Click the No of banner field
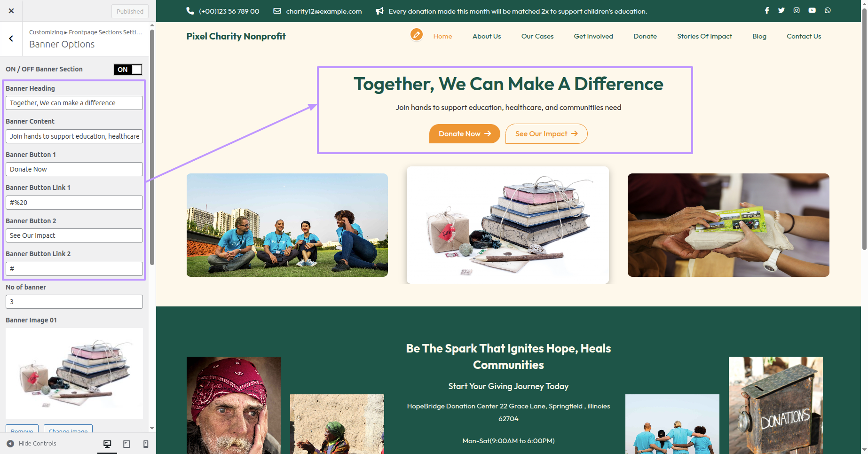Screen dimensions: 868x454 point(74,302)
